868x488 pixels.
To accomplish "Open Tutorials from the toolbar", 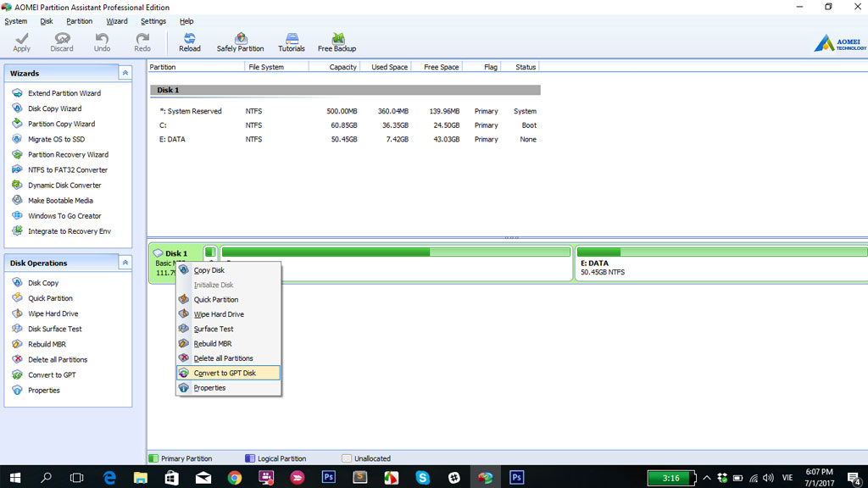I will [x=292, y=42].
